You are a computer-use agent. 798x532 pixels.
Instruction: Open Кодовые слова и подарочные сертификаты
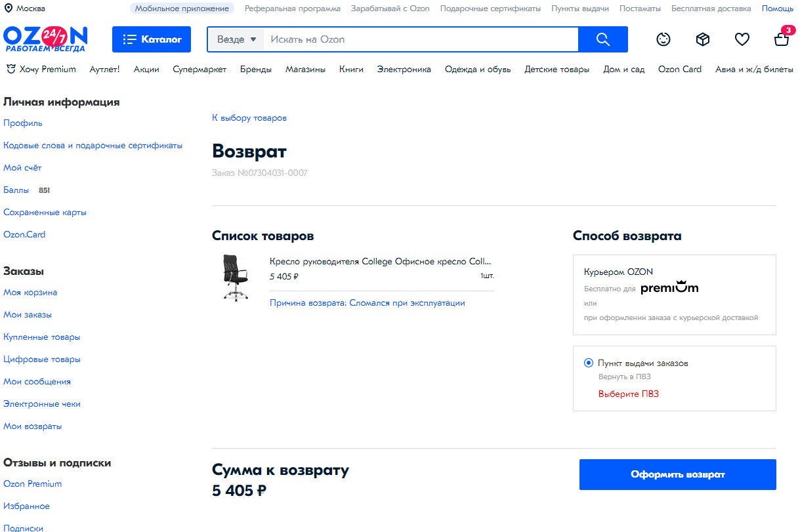pos(93,146)
